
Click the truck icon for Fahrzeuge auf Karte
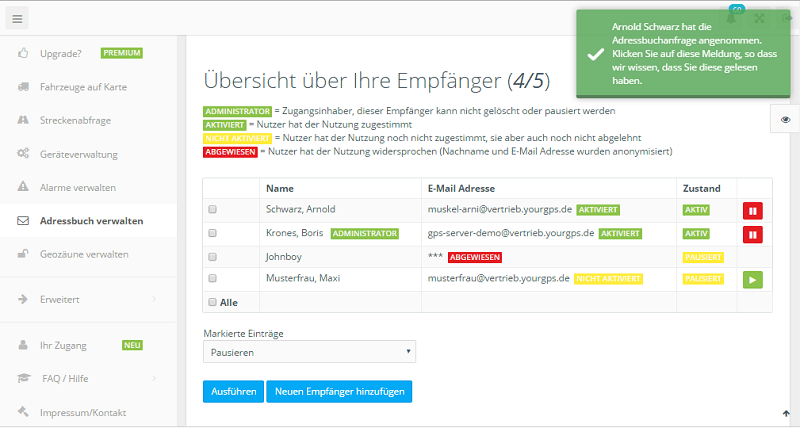23,87
